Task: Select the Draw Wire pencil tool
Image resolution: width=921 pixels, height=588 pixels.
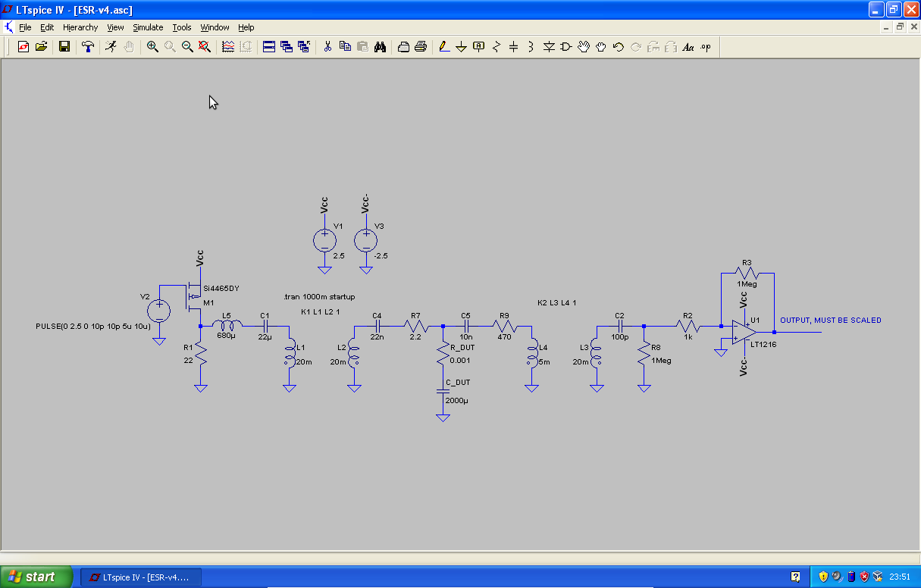Action: 444,47
